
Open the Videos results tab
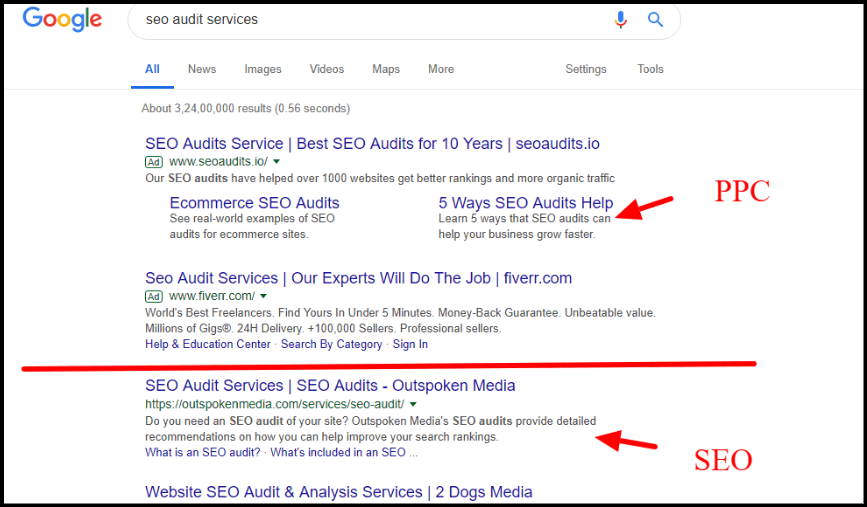point(327,69)
